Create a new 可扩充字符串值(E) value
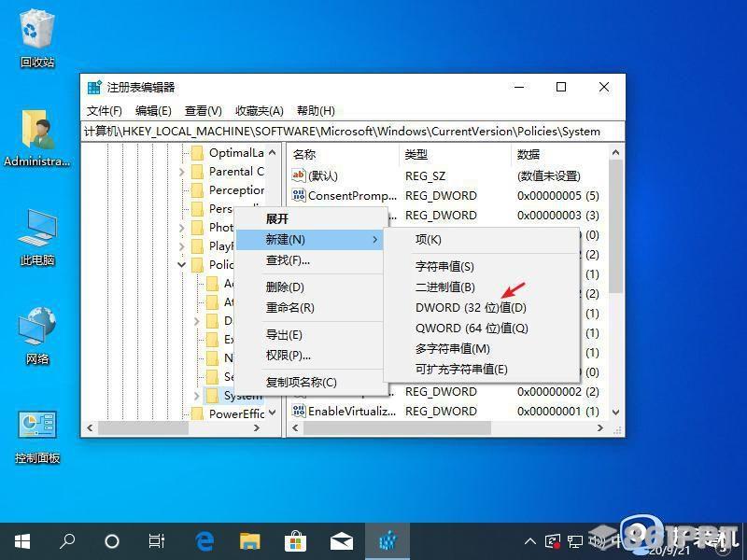This screenshot has width=747, height=560. coord(482,369)
